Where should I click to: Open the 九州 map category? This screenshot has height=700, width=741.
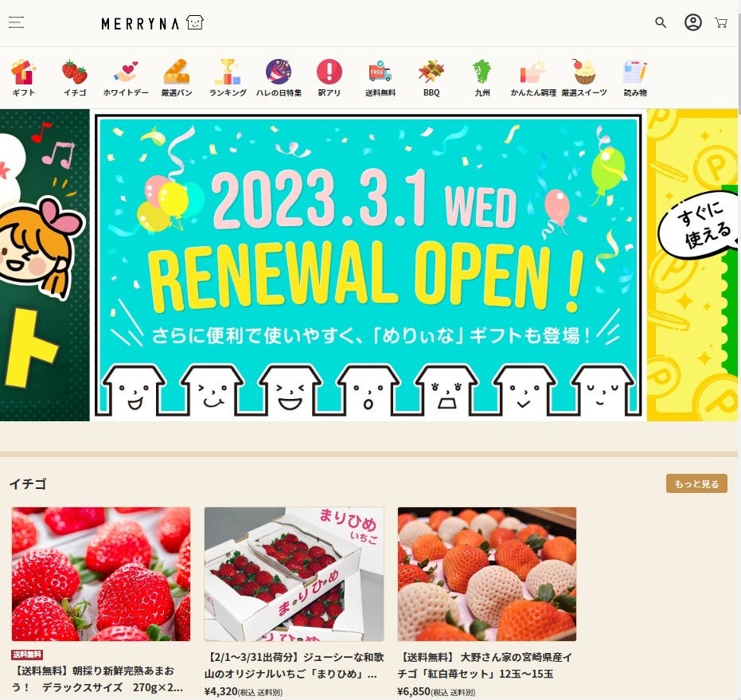[482, 78]
